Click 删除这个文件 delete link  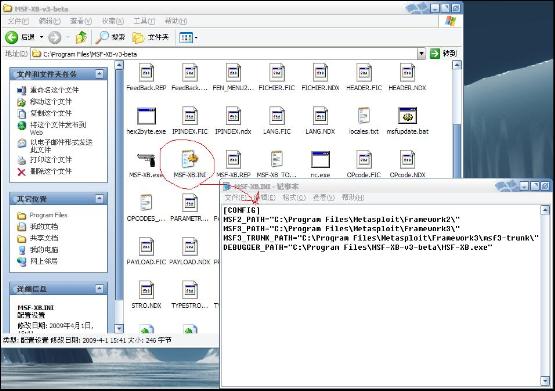(51, 171)
